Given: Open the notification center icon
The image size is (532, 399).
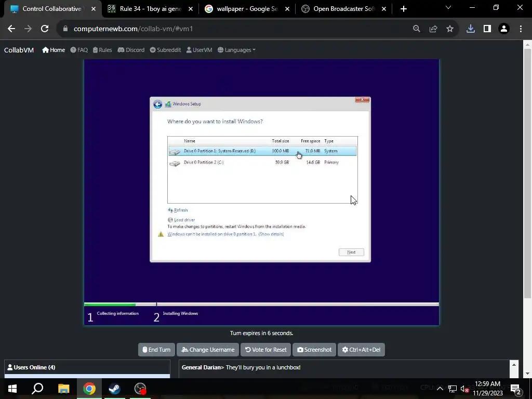Looking at the screenshot, I should point(515,389).
